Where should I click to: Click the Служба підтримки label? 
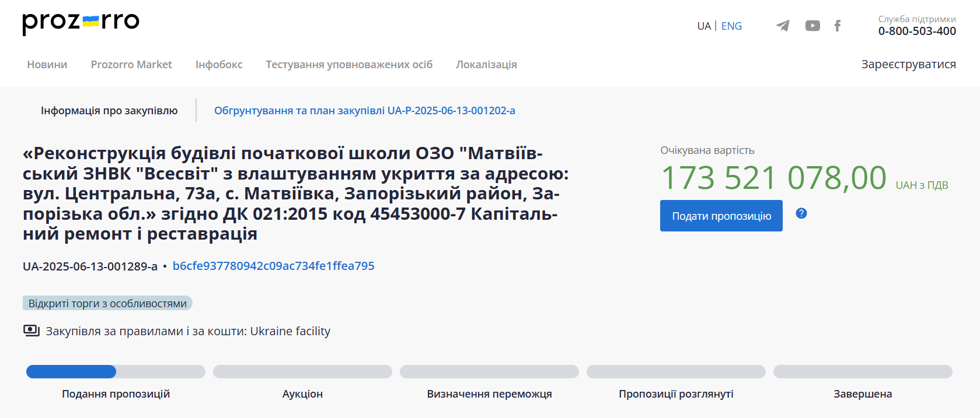click(x=917, y=19)
